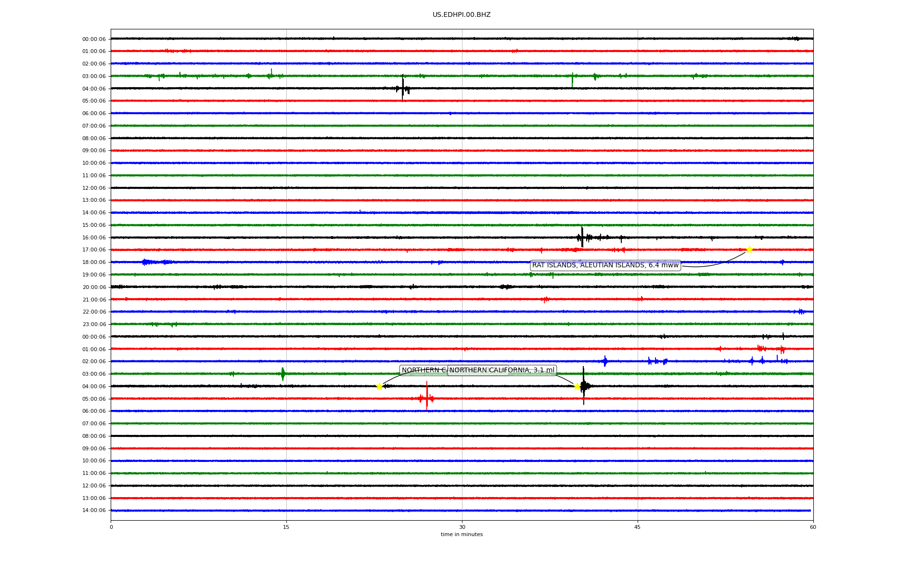
Task: Click the plot title US.EDHPI.00.BHZ
Action: [x=461, y=15]
